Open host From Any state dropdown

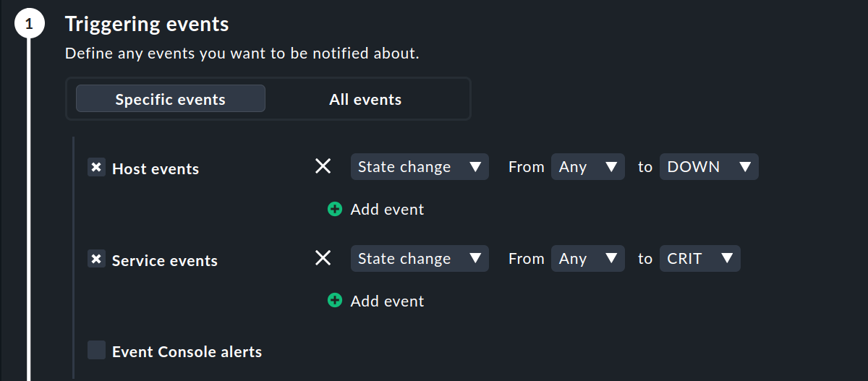(587, 167)
